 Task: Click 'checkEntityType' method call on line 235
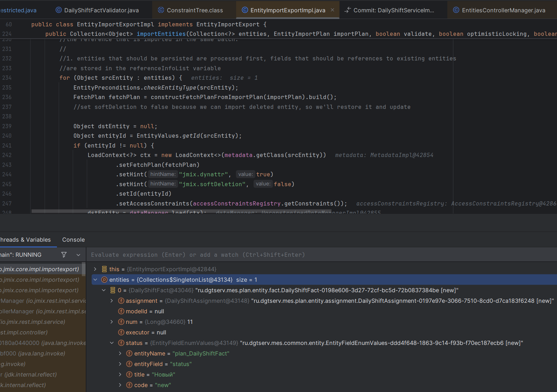pyautogui.click(x=170, y=87)
